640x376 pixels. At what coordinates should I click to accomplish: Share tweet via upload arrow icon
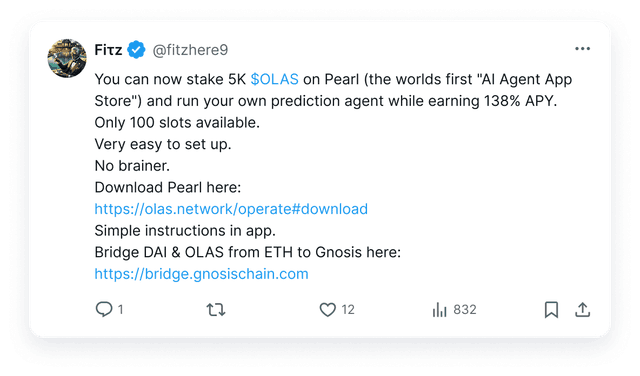[582, 309]
